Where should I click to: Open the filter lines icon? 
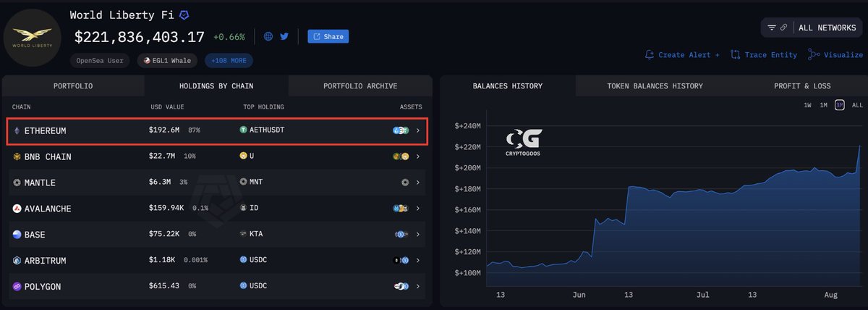click(772, 28)
